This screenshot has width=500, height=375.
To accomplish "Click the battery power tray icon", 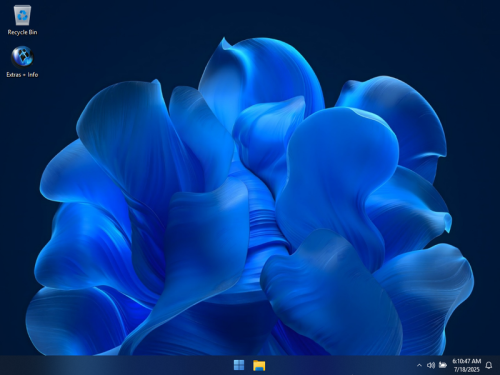I will (442, 365).
